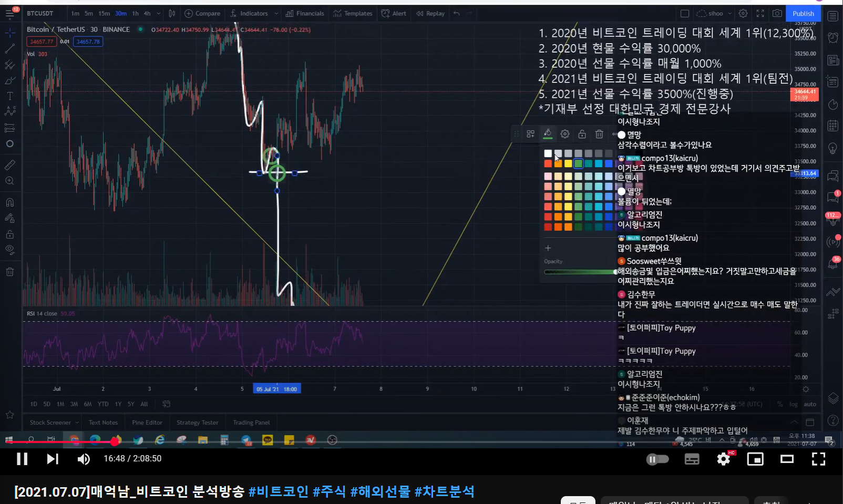Pick the red color swatch
The height and width of the screenshot is (504, 843).
click(x=548, y=164)
